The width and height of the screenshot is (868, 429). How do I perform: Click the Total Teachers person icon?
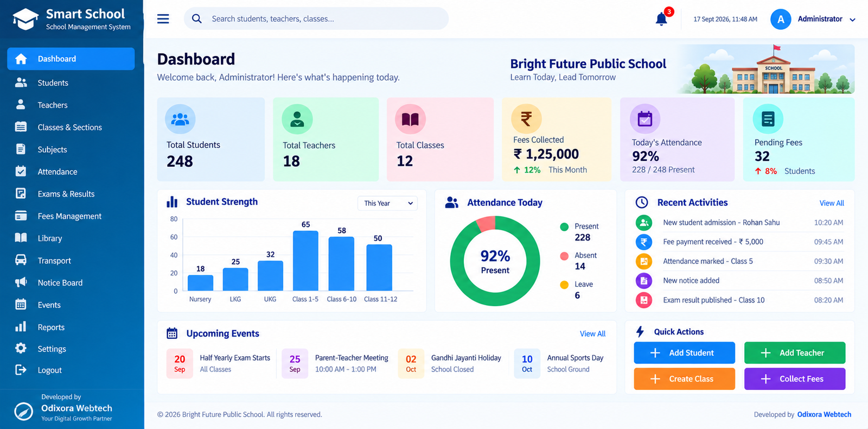tap(297, 119)
